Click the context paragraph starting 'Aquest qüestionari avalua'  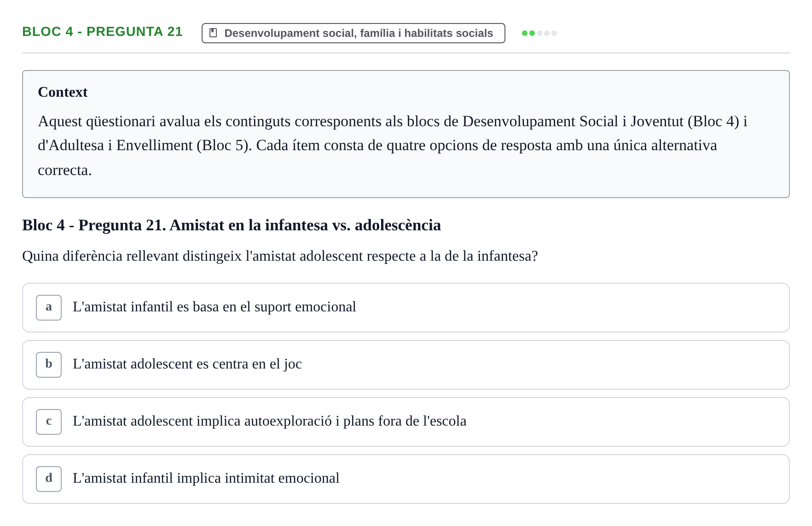pos(393,146)
